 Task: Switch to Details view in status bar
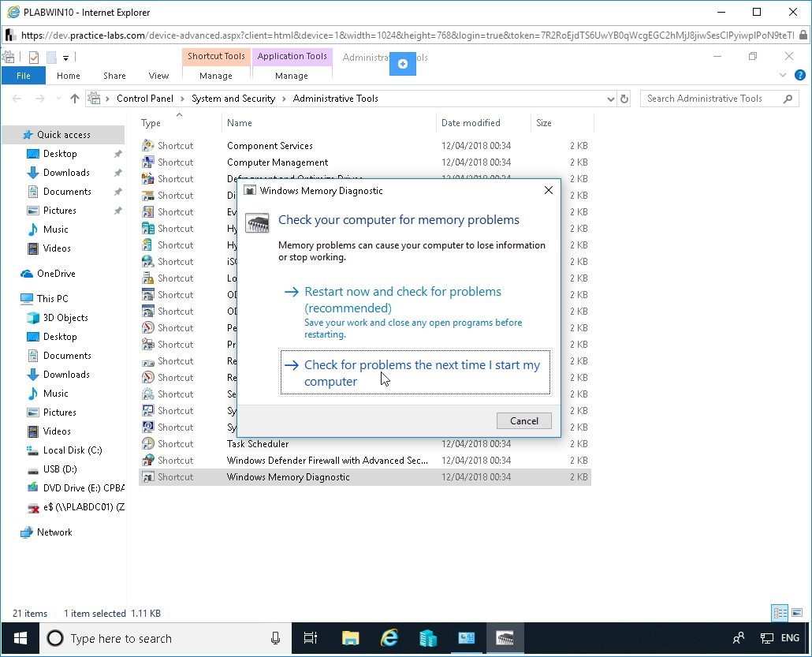(x=780, y=613)
